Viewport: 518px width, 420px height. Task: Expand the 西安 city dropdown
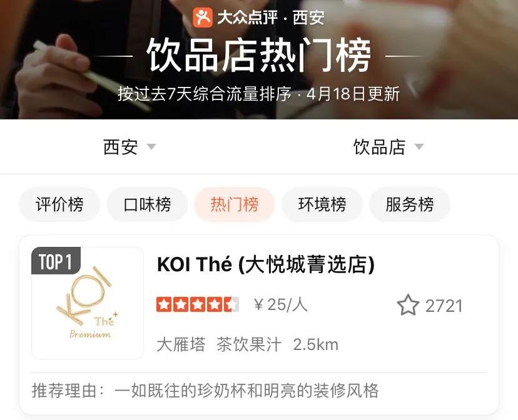pos(129,147)
